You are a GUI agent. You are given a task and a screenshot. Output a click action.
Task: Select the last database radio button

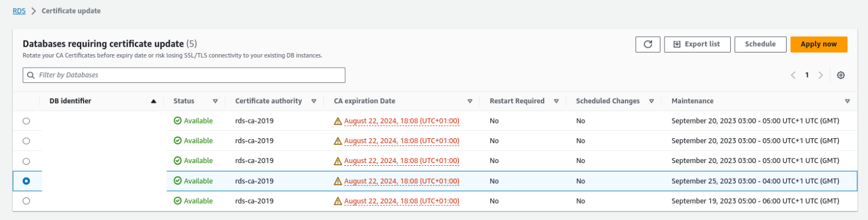point(26,201)
